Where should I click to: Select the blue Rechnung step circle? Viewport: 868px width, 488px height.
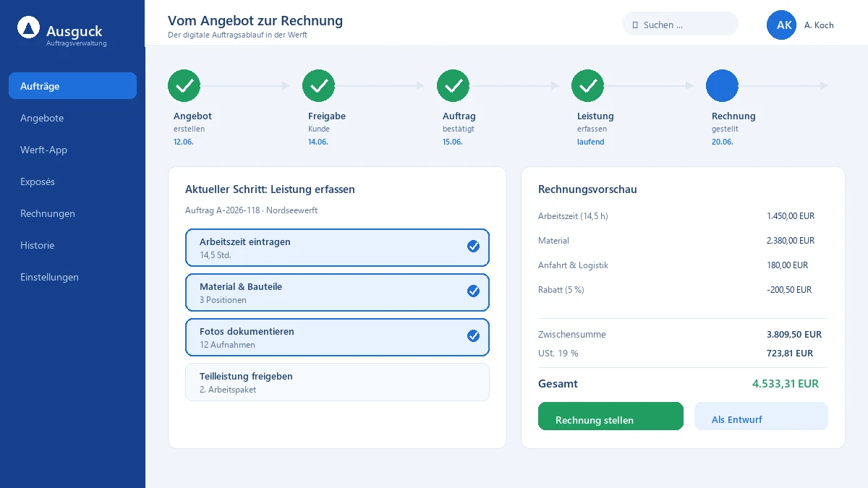[x=723, y=86]
